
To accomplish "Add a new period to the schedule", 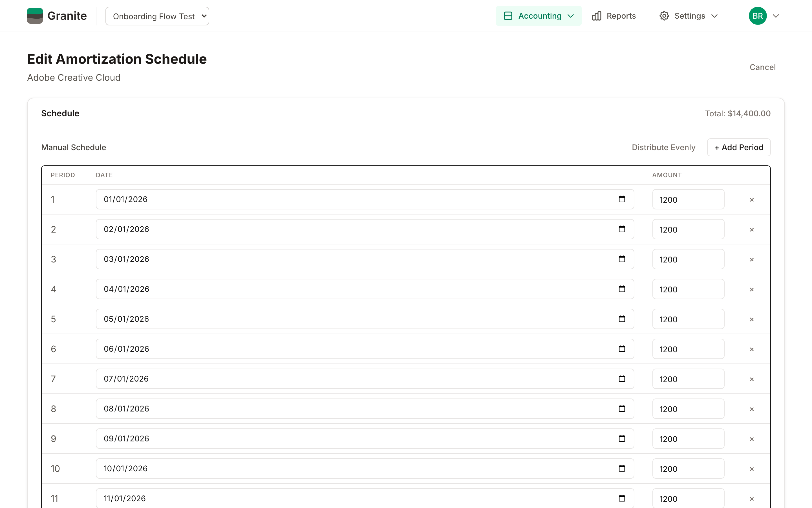I will (738, 147).
